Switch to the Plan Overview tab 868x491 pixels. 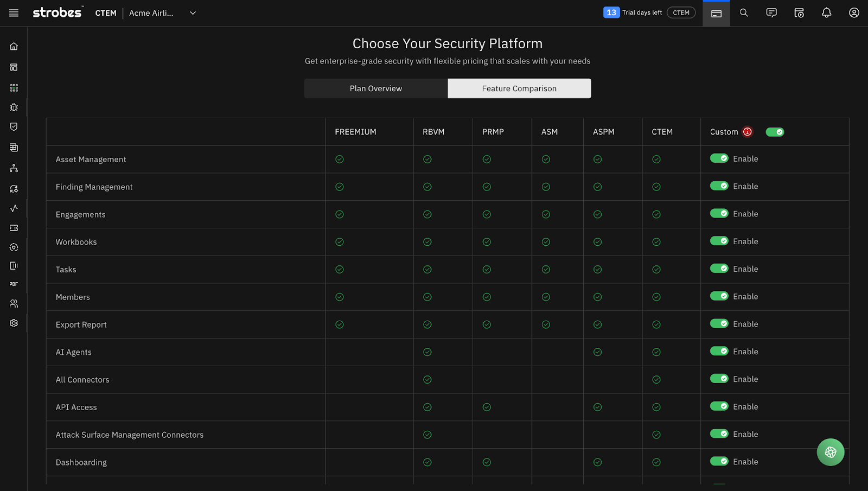[x=375, y=88]
